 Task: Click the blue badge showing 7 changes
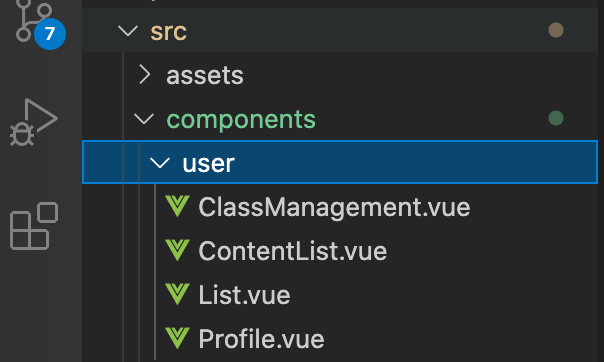coord(50,34)
